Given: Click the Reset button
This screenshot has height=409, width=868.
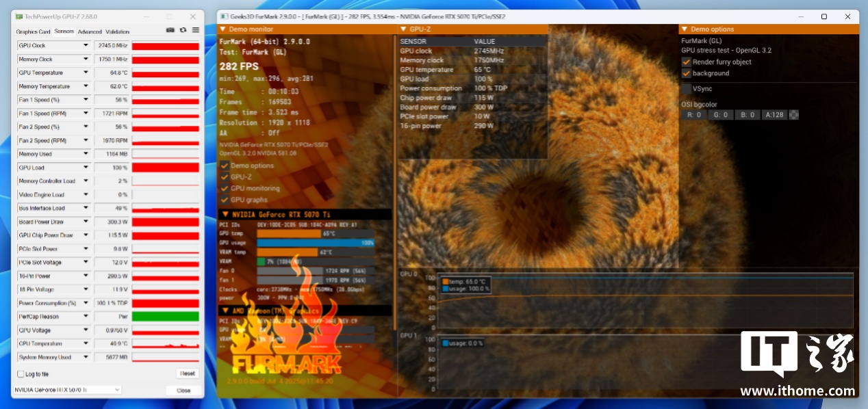Looking at the screenshot, I should tap(187, 373).
